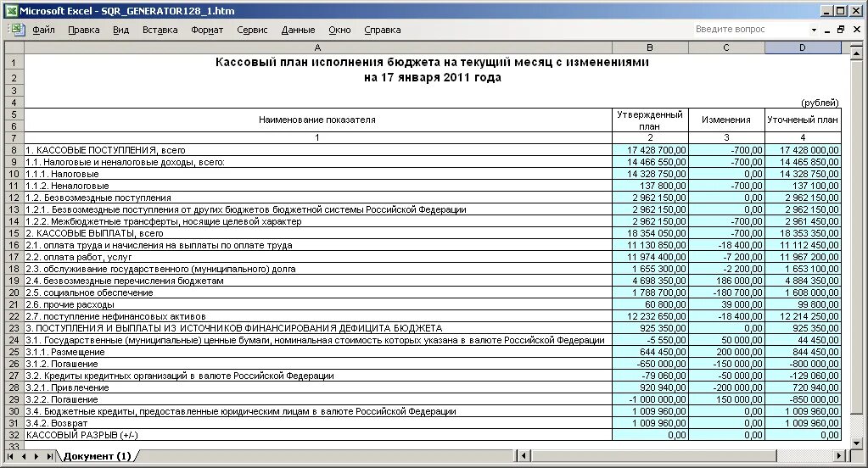Viewport: 868px width, 468px height.
Task: Select column C header
Action: coord(726,48)
